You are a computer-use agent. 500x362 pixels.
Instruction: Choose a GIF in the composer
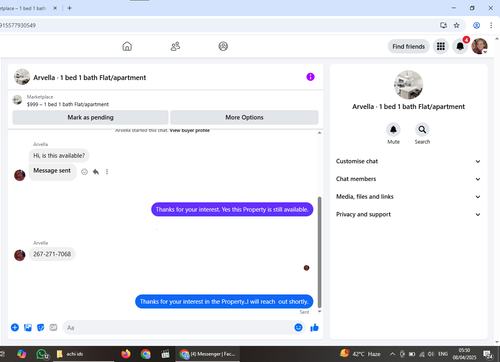point(53,327)
